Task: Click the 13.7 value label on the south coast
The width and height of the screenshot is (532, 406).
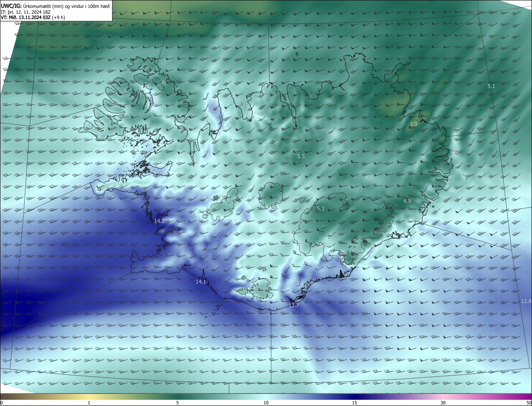Action: point(294,306)
